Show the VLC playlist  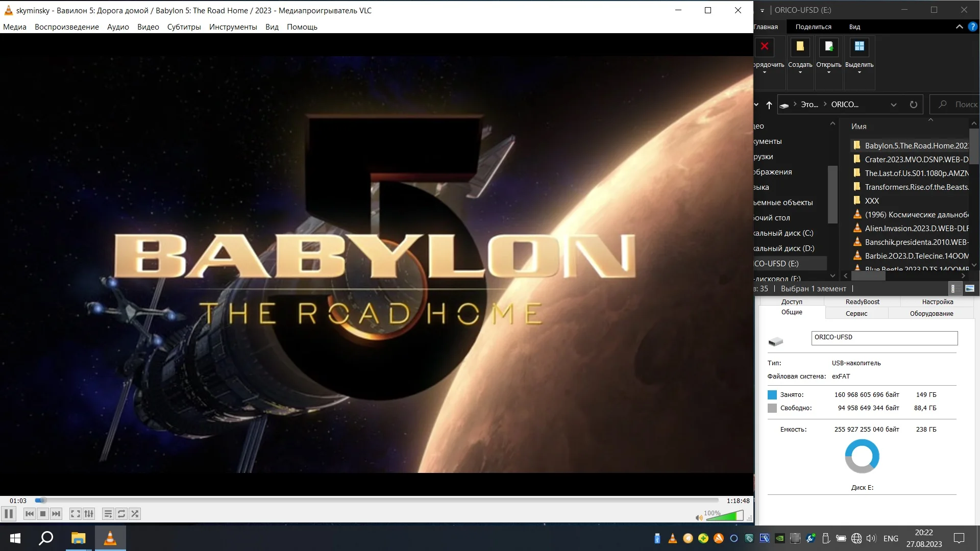click(x=108, y=514)
